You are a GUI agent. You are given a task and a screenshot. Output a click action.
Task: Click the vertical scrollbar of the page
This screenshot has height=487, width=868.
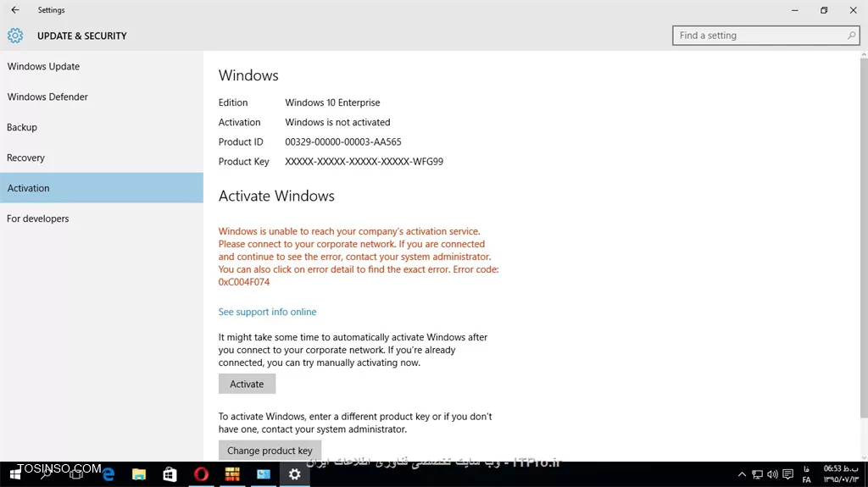[x=864, y=238]
